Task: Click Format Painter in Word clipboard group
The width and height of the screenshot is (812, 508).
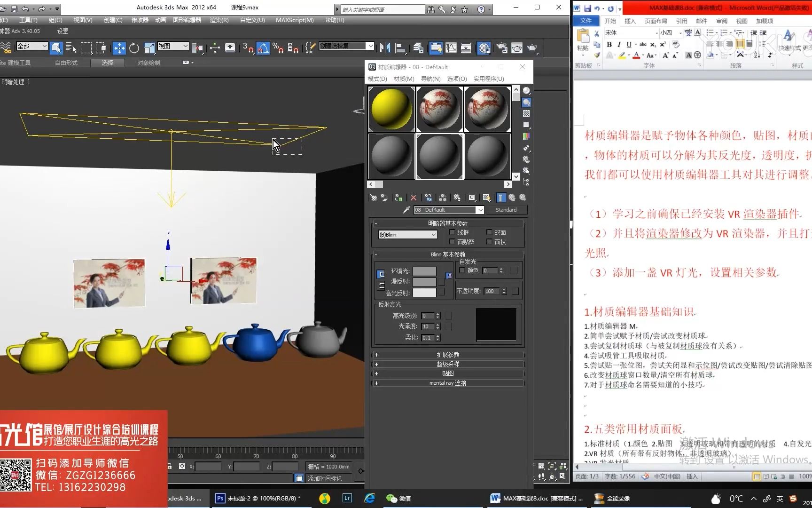Action: tap(597, 55)
